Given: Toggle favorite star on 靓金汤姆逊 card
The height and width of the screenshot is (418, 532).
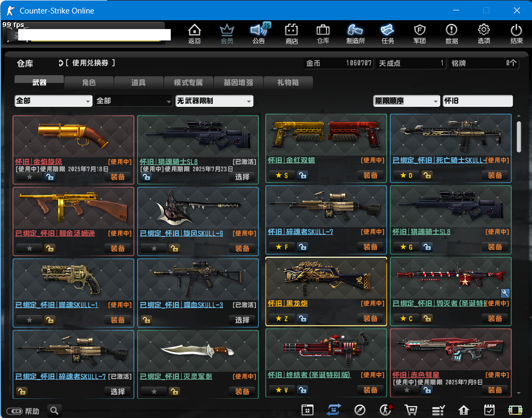Looking at the screenshot, I should 30,248.
